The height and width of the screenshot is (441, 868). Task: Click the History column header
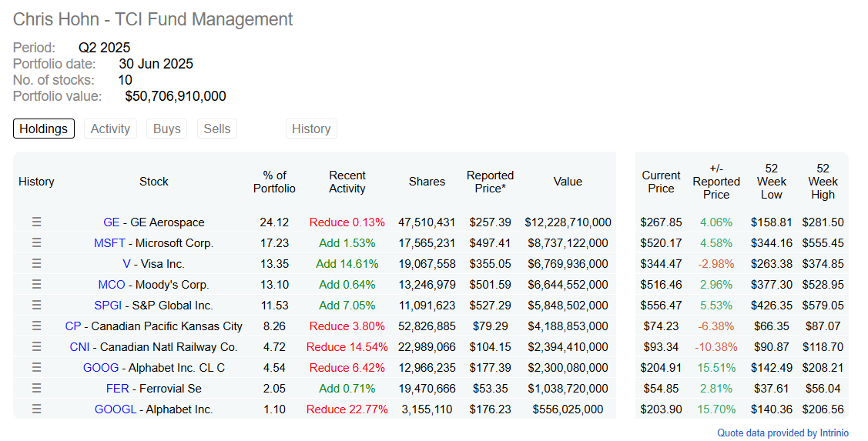pyautogui.click(x=36, y=182)
